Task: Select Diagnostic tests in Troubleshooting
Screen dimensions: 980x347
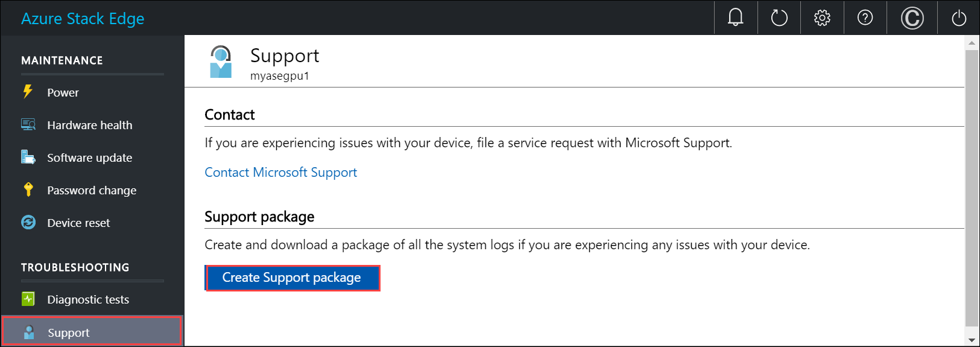Action: click(88, 299)
